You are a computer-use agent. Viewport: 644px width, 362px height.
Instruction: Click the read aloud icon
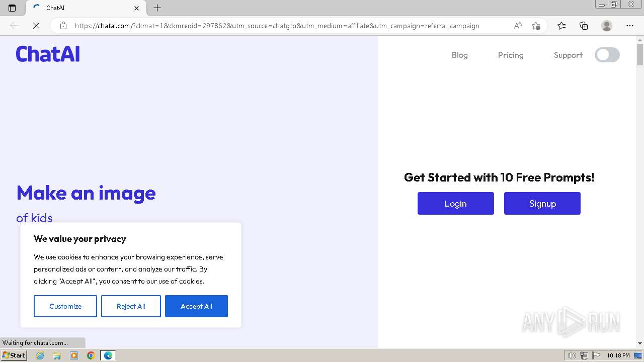(518, 26)
